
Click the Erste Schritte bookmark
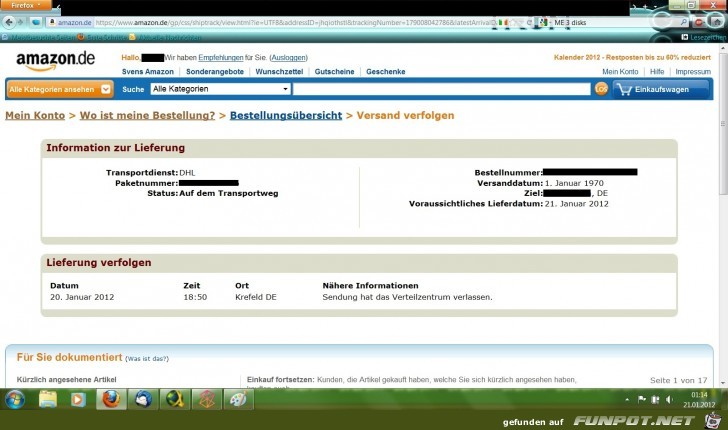[103, 37]
